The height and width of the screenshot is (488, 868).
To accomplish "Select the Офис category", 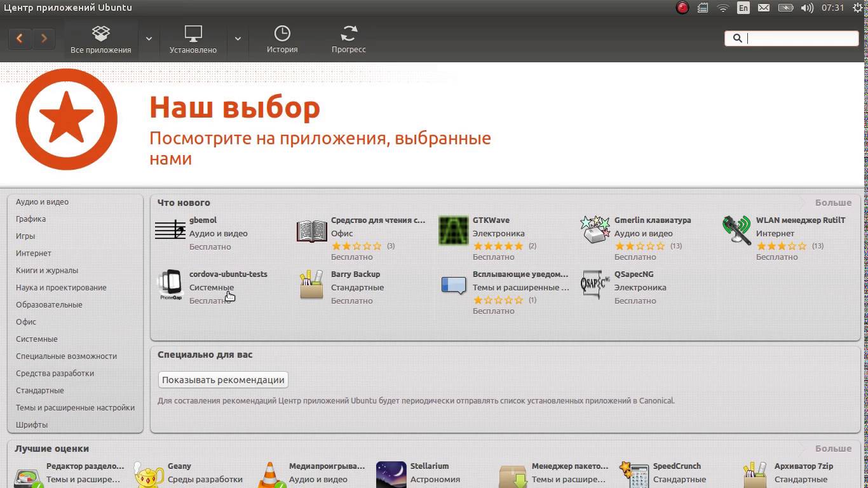I will click(26, 322).
